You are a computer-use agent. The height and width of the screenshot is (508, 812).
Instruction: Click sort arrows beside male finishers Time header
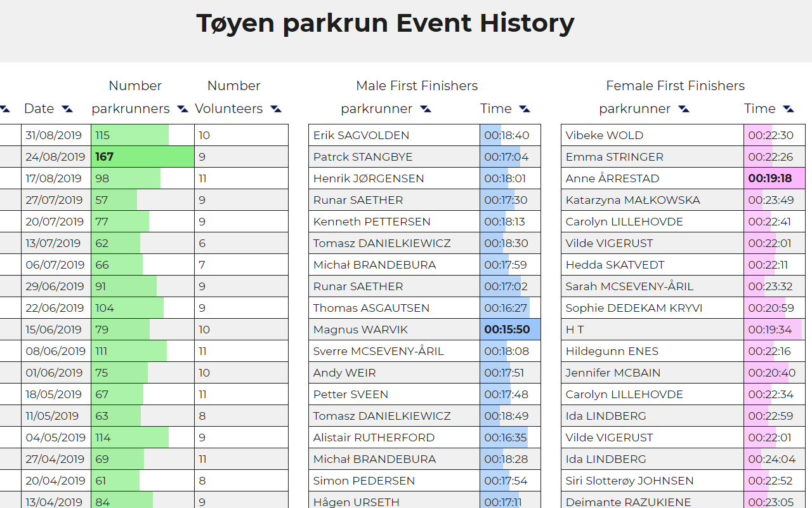pyautogui.click(x=525, y=109)
